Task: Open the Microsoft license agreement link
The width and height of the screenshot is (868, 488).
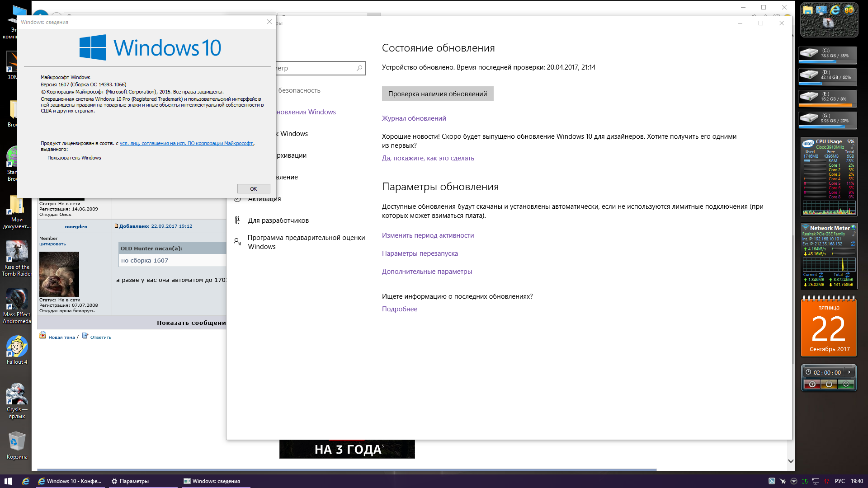Action: point(186,143)
